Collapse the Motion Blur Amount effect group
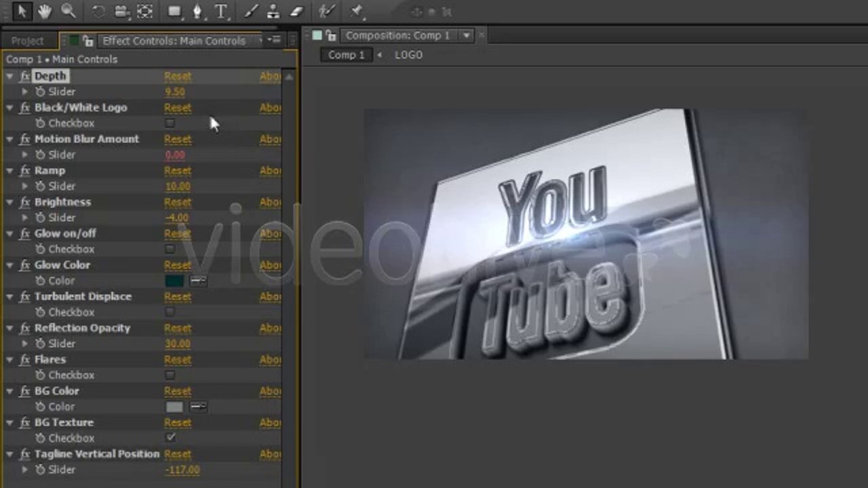The width and height of the screenshot is (868, 488). pos(9,139)
